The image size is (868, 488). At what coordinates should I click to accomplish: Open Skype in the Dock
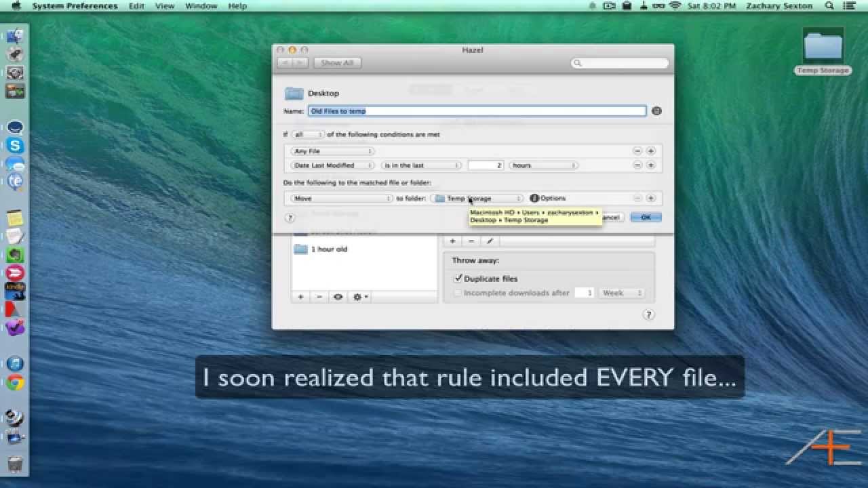tap(15, 146)
